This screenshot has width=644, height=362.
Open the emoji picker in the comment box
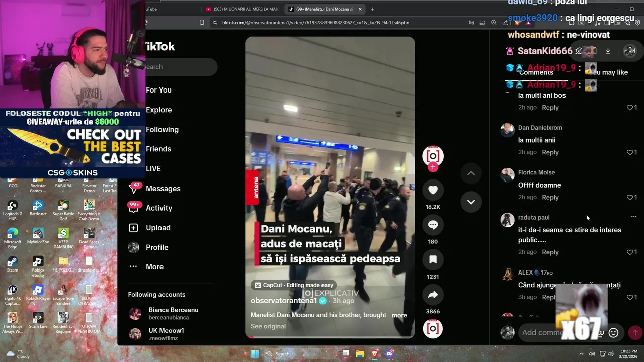pos(613,333)
